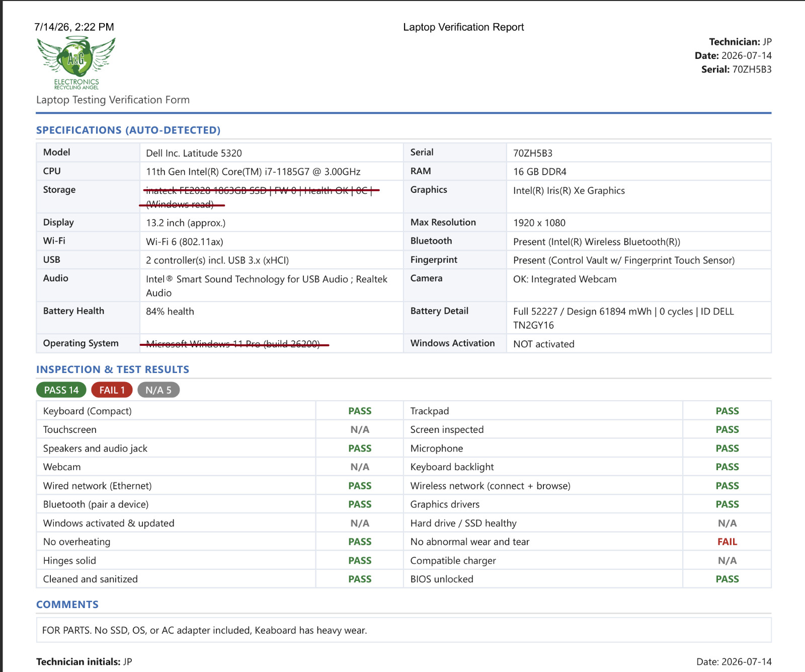Click the A&G Electronics Recycling Angel logo

coord(76,63)
